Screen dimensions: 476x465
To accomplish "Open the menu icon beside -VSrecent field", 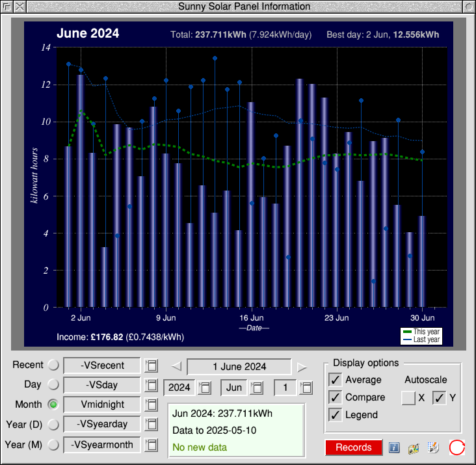I will click(x=151, y=365).
